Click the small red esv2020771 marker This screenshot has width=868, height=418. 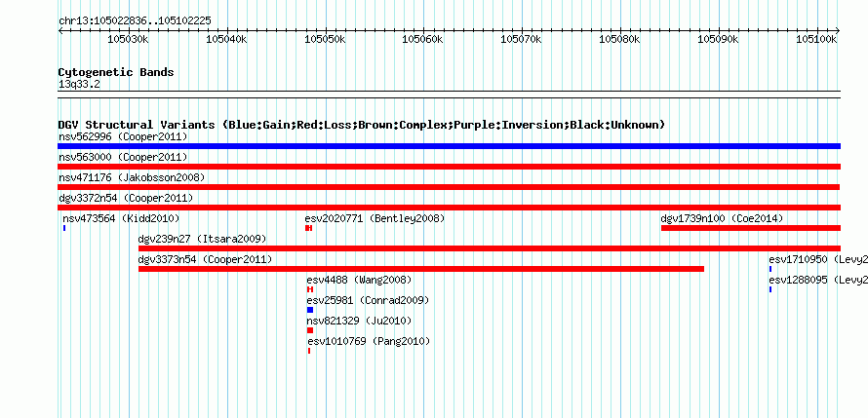pyautogui.click(x=309, y=228)
